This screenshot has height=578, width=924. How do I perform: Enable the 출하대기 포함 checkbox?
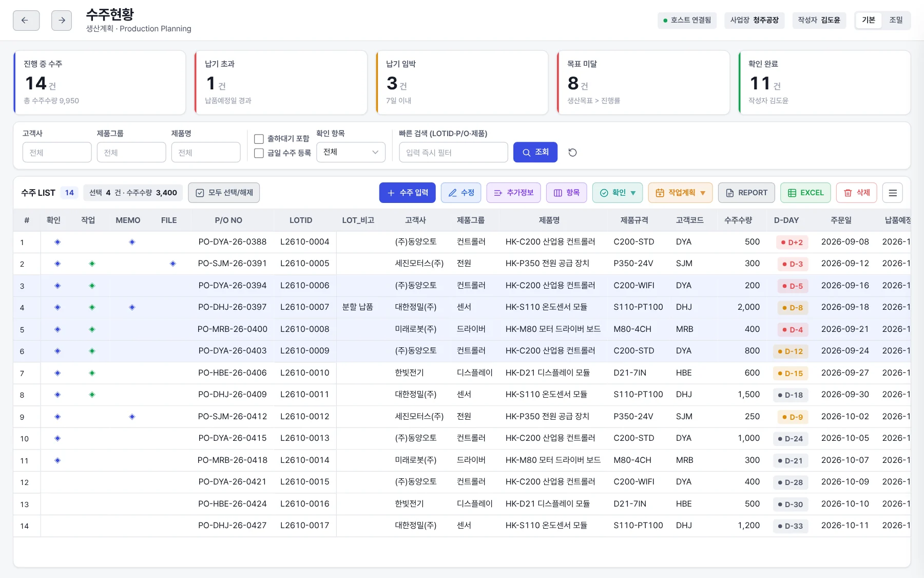[x=259, y=139]
